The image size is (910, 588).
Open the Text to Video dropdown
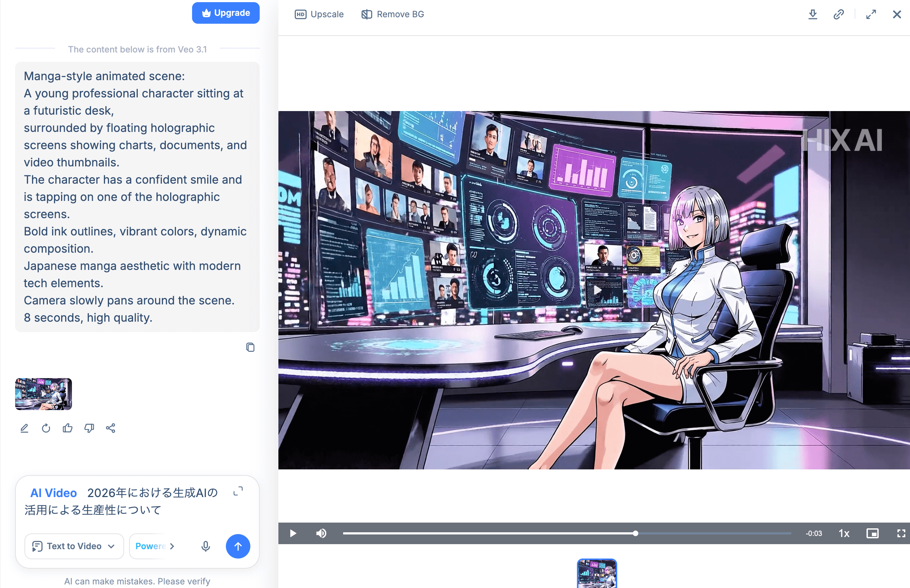pos(74,546)
